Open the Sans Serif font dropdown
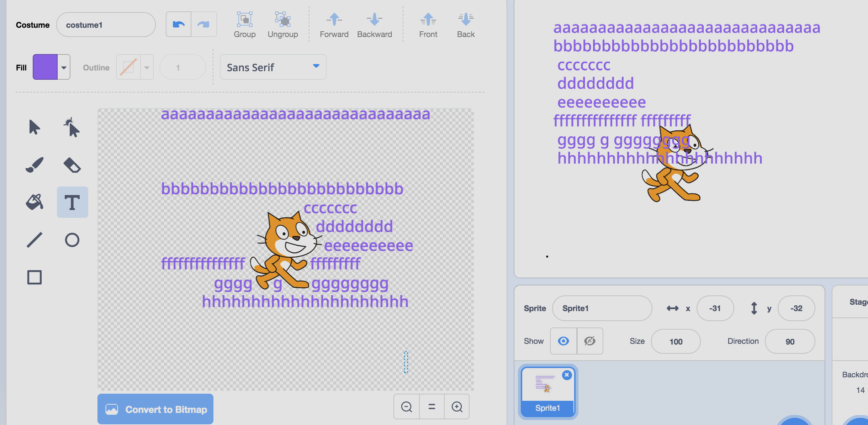This screenshot has width=868, height=425. point(272,67)
